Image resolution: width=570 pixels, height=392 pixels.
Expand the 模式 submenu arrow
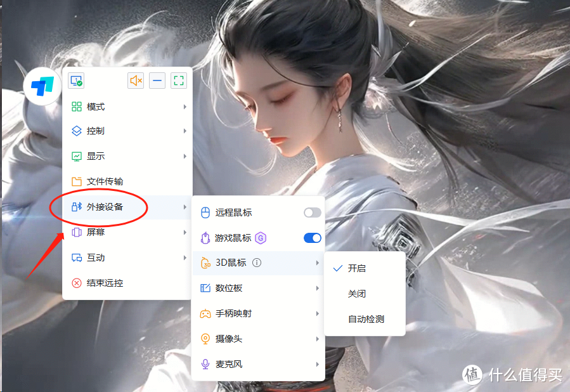(x=185, y=107)
